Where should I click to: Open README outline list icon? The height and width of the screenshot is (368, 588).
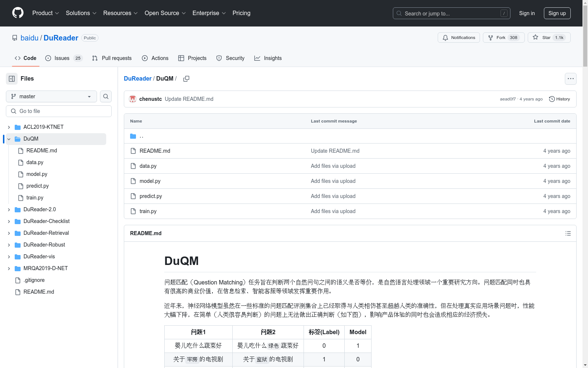coord(568,233)
